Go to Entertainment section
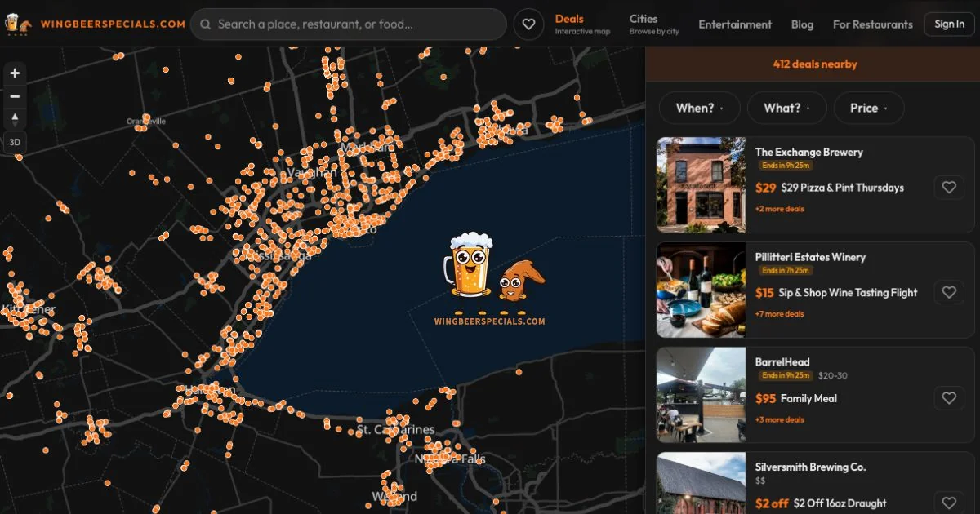This screenshot has height=514, width=980. pos(735,24)
